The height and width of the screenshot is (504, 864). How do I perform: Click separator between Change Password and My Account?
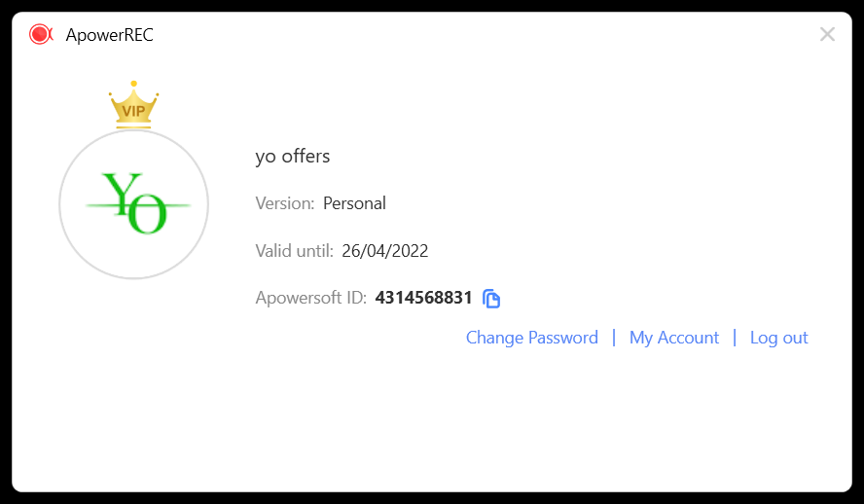[x=614, y=337]
